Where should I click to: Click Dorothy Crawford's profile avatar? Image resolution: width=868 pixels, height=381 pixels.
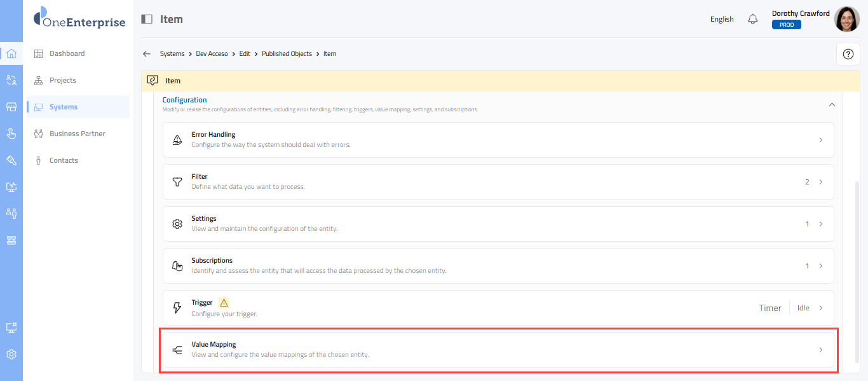pos(846,19)
